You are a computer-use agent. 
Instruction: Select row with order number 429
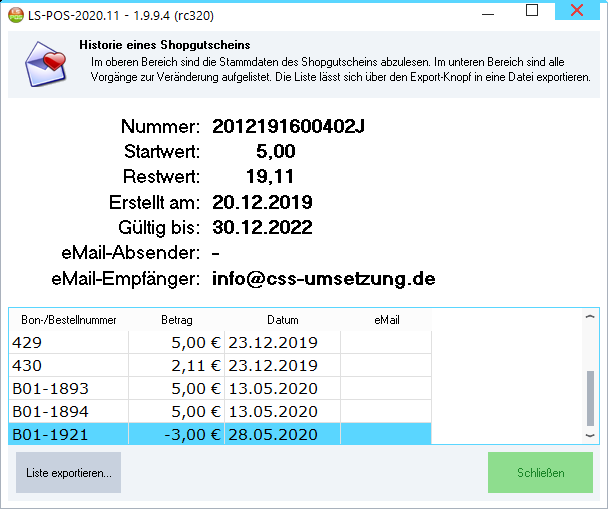pyautogui.click(x=220, y=342)
